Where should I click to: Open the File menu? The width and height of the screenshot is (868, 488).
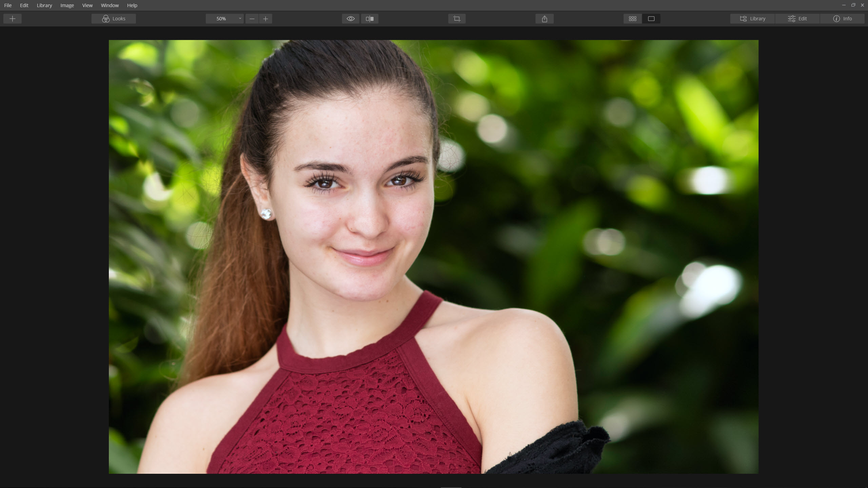coord(8,5)
